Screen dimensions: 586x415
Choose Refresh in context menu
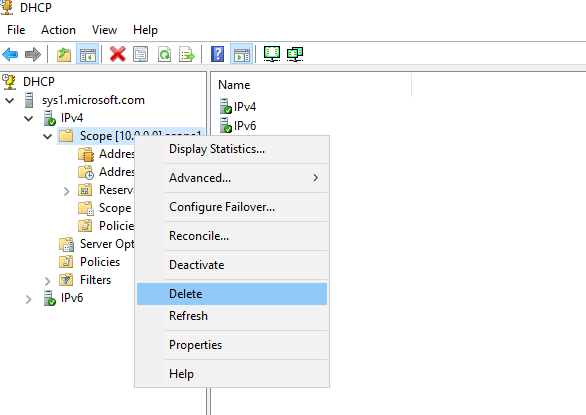[x=232, y=316]
